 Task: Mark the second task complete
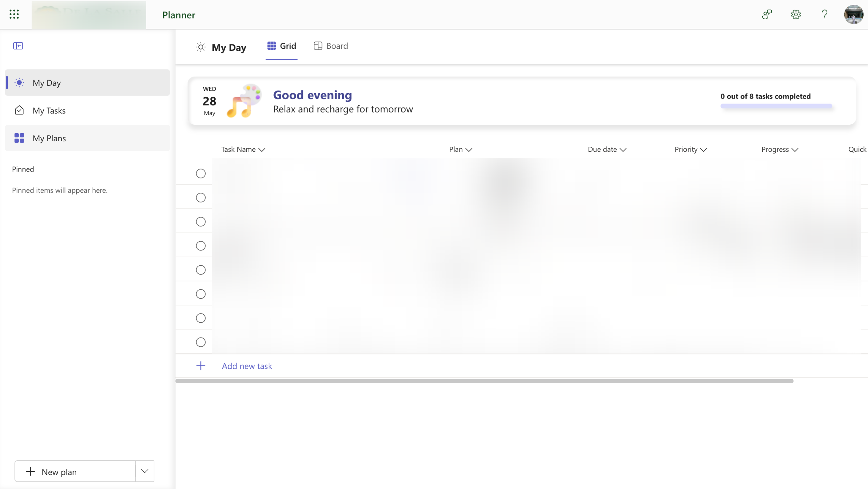click(x=201, y=198)
